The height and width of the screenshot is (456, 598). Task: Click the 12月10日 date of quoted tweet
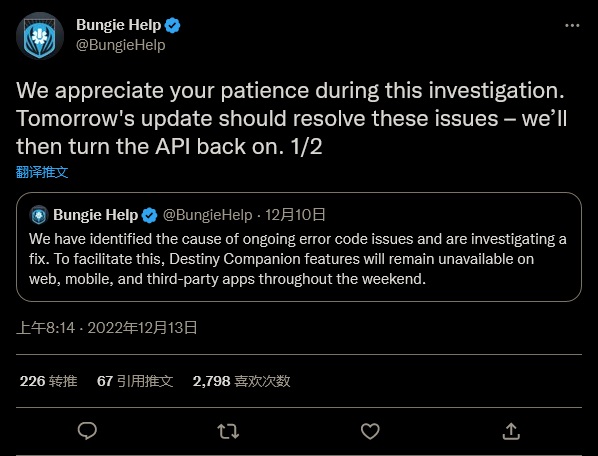click(295, 215)
